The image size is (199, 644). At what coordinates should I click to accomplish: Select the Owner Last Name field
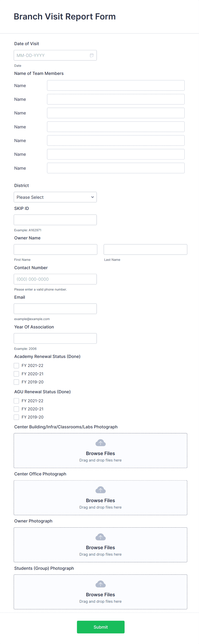[x=146, y=249]
